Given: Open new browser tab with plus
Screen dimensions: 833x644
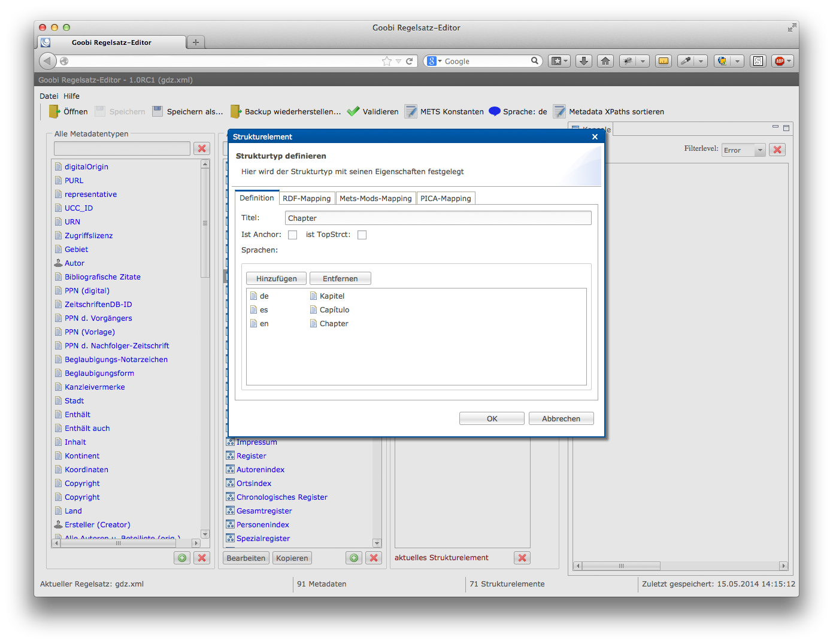Looking at the screenshot, I should point(195,42).
